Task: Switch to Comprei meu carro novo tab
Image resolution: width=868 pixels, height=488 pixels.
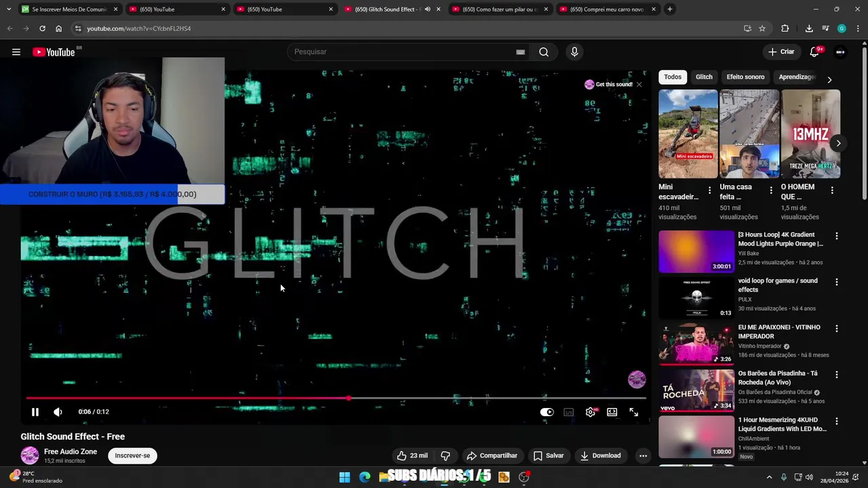Action: click(607, 9)
